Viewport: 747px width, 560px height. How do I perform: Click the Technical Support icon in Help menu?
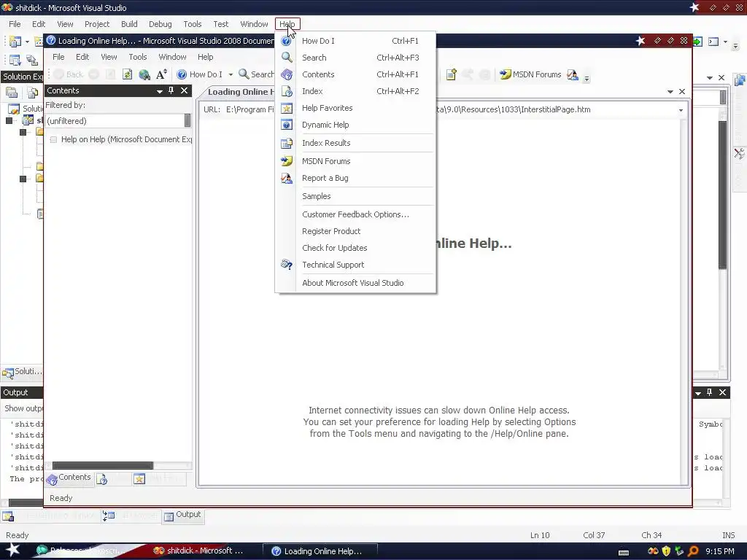pos(286,265)
